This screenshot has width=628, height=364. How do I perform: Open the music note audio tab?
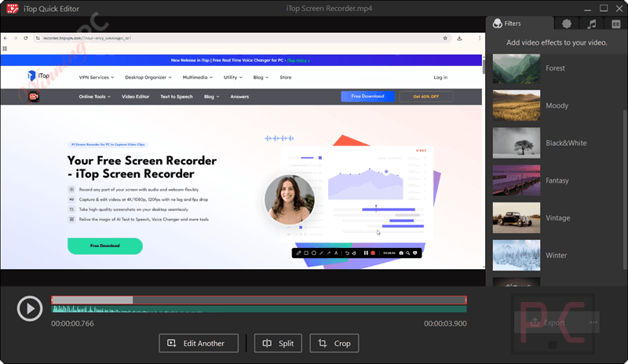click(x=592, y=24)
